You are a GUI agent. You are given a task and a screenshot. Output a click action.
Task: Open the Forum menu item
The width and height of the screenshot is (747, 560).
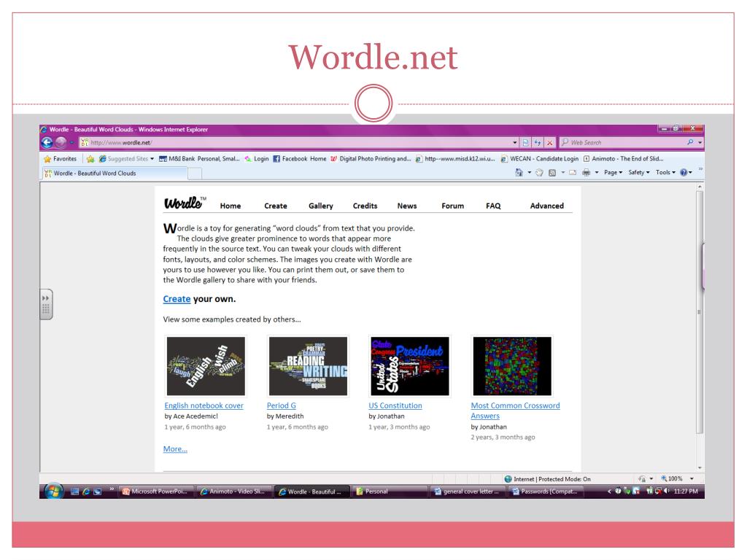pos(452,206)
